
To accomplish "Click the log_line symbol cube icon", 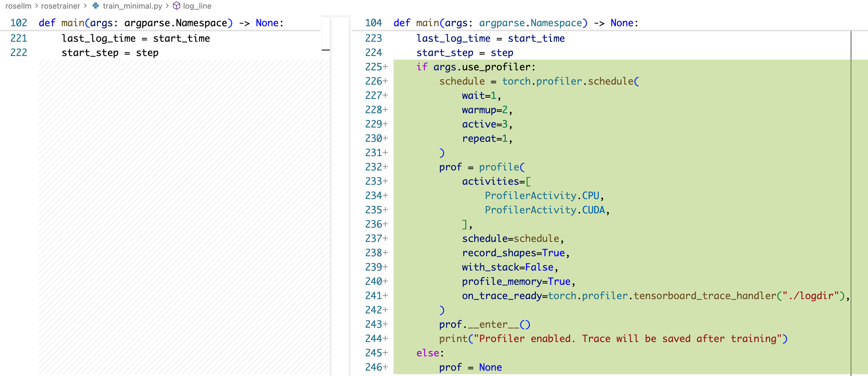I will point(176,6).
